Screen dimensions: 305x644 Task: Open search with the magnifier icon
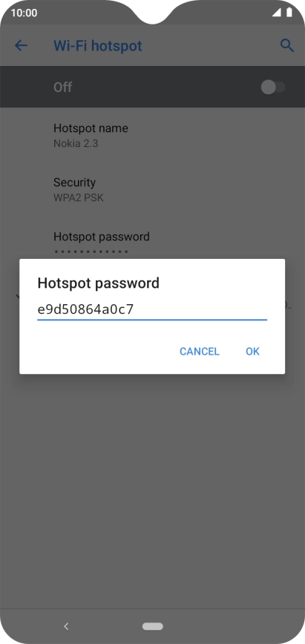click(287, 45)
